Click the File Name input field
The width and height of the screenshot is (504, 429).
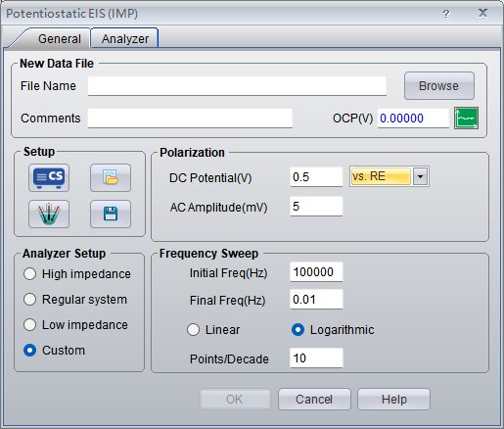(x=237, y=86)
